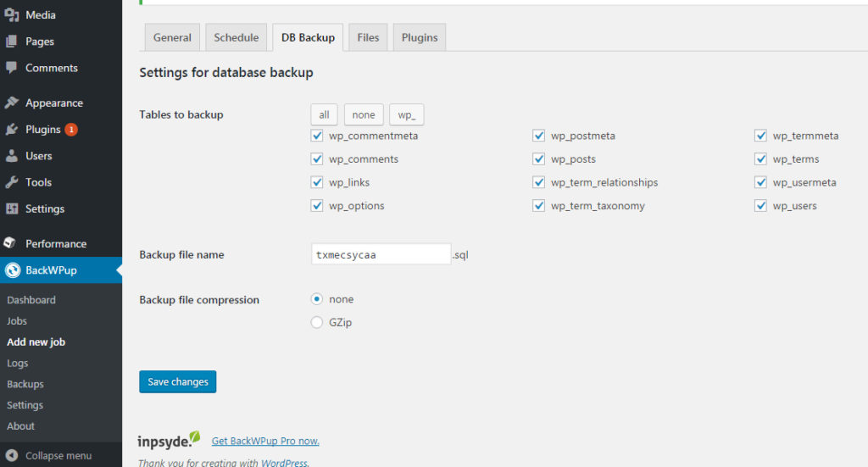Image resolution: width=868 pixels, height=467 pixels.
Task: Toggle the wp_users checkbox
Action: pyautogui.click(x=760, y=205)
